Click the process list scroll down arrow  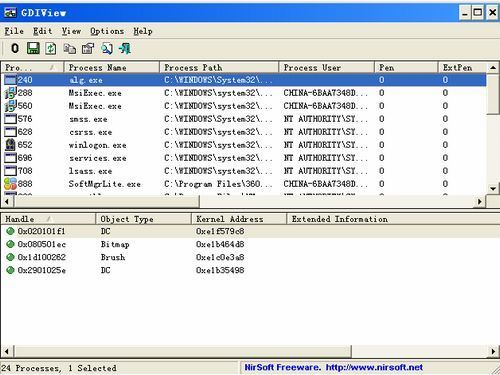[x=493, y=189]
